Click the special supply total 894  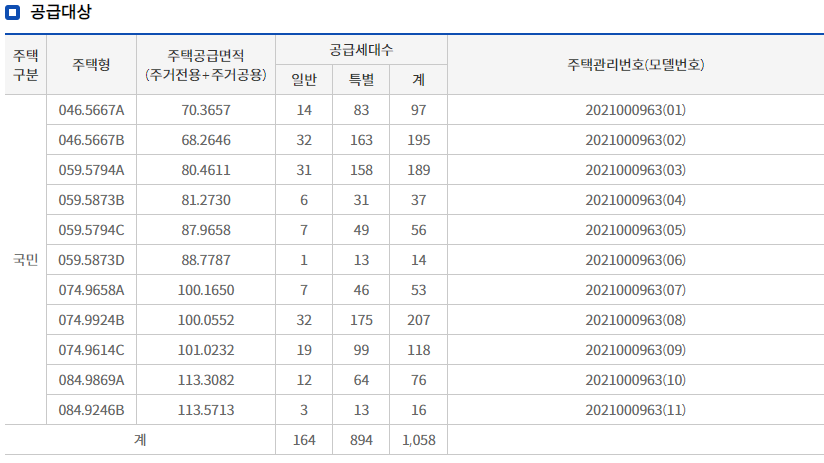(x=361, y=440)
